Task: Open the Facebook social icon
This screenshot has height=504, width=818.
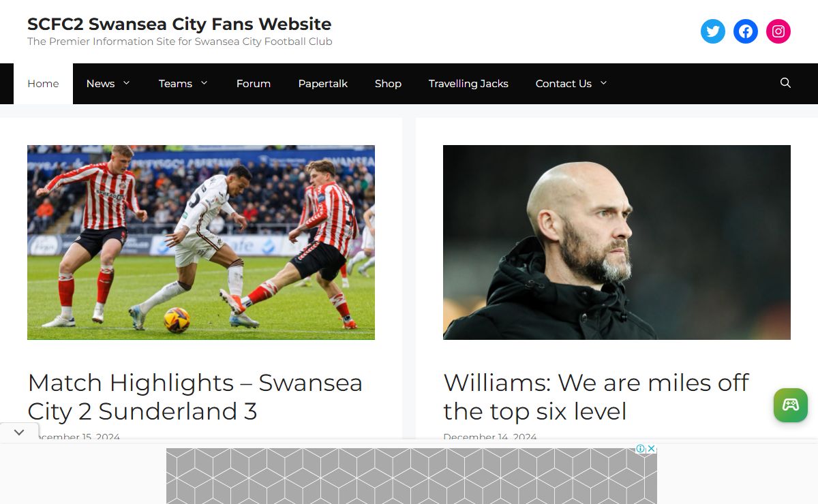Action: 746,31
